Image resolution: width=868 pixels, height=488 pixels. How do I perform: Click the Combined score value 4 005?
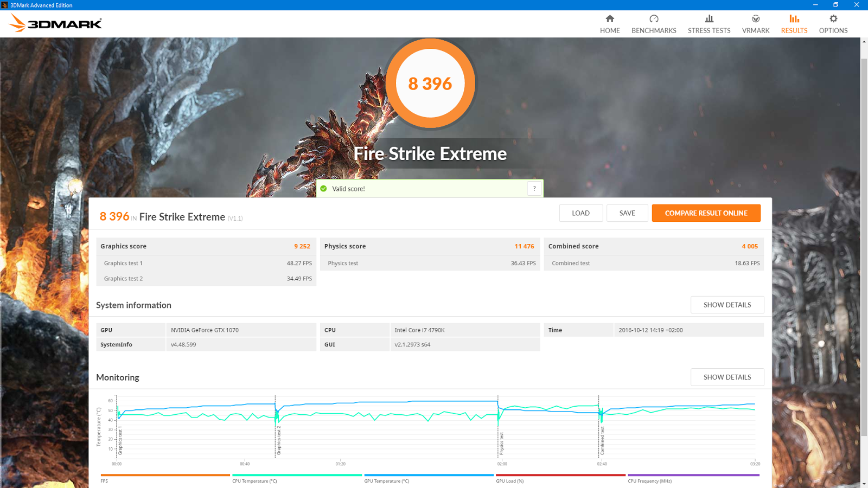point(750,246)
